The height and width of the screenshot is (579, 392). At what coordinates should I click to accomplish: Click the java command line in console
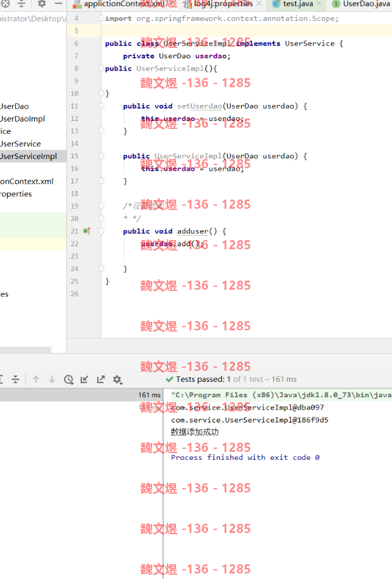[281, 395]
